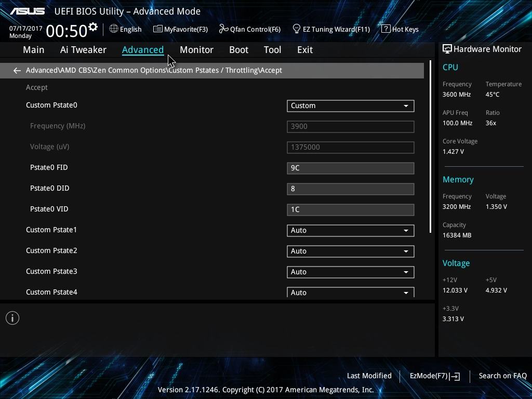Open the Custom Pstate3 dropdown
This screenshot has width=532, height=399.
(351, 272)
